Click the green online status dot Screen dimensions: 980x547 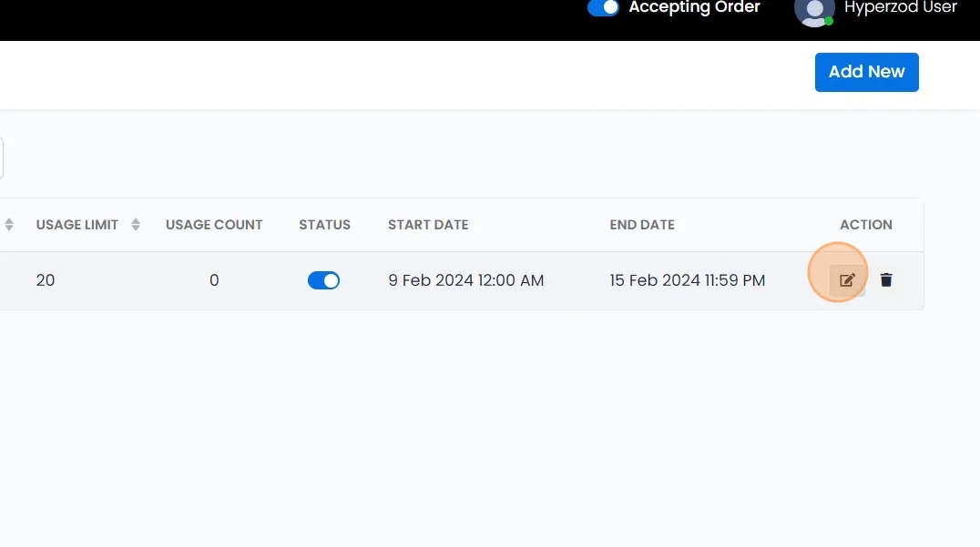(829, 20)
